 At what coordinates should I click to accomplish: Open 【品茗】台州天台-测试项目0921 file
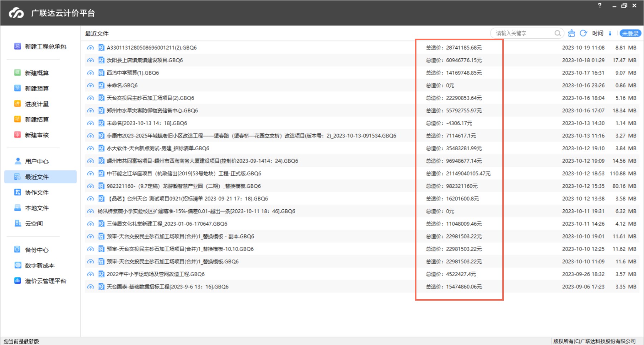[187, 199]
